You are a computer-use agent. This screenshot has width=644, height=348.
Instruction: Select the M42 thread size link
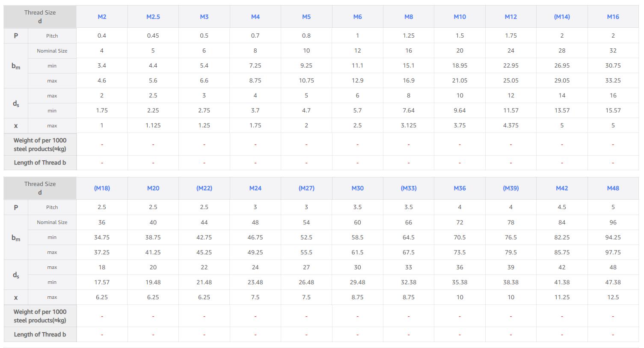tap(562, 188)
